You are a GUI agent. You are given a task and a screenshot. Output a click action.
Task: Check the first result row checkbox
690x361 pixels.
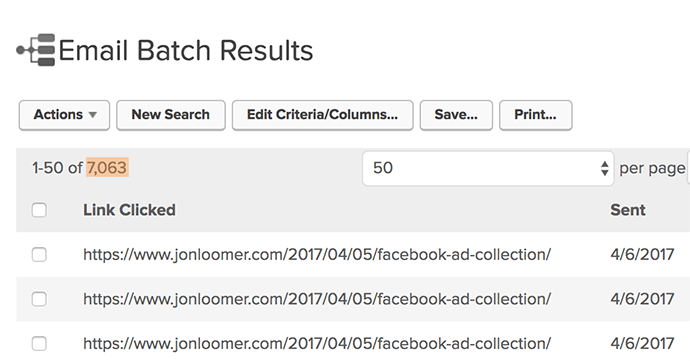pyautogui.click(x=39, y=254)
